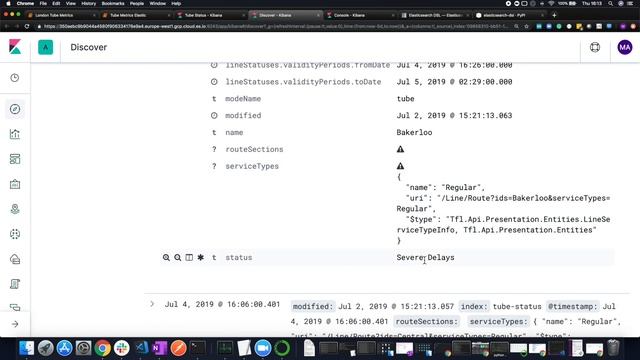Click the tube modeName value
The image size is (640, 360).
[405, 99]
